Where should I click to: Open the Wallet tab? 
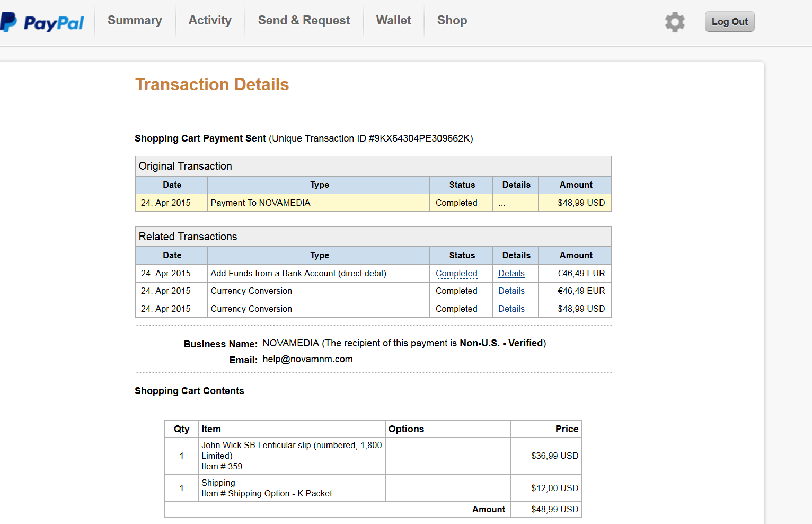[x=393, y=20]
